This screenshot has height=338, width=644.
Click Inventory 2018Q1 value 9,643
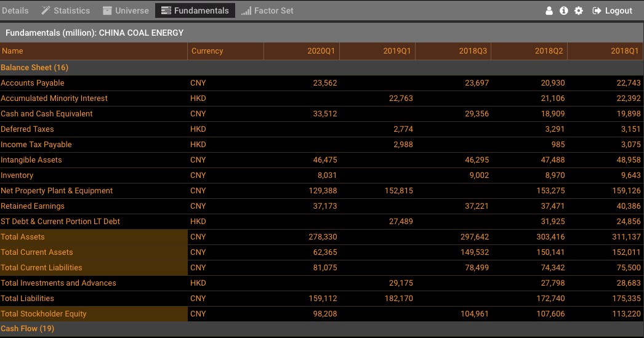631,175
